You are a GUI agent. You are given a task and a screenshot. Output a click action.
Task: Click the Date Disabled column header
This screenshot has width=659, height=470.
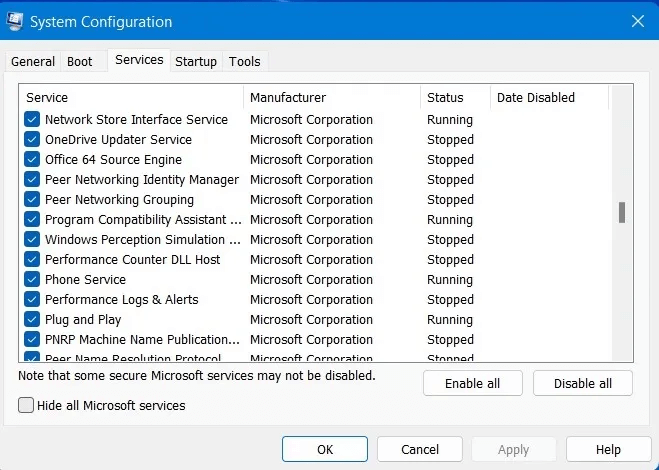coord(548,98)
